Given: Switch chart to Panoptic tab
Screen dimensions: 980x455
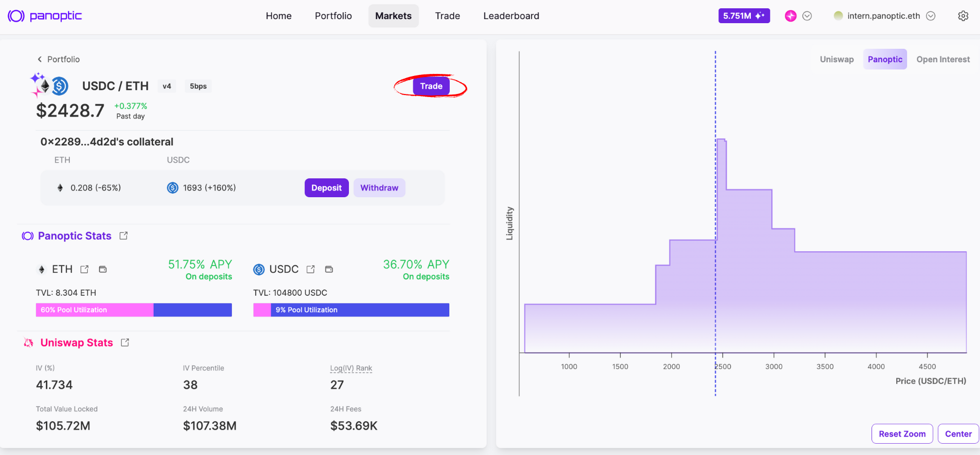Looking at the screenshot, I should [x=885, y=60].
